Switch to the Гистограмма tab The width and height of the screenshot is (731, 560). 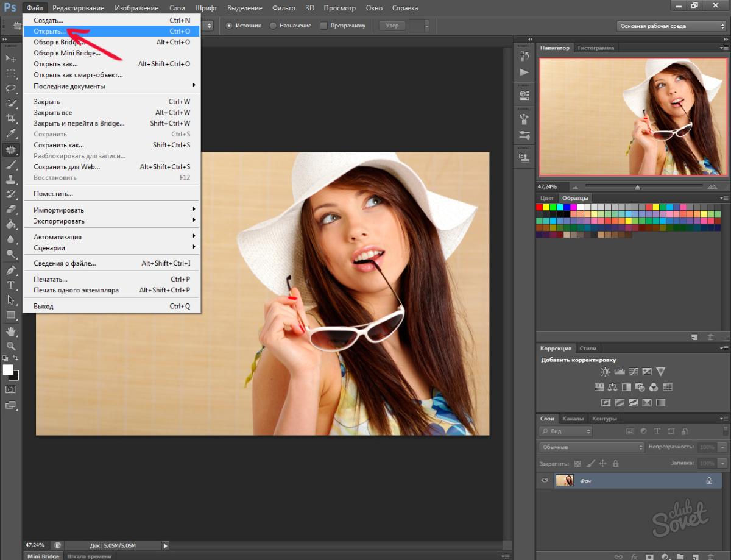596,48
